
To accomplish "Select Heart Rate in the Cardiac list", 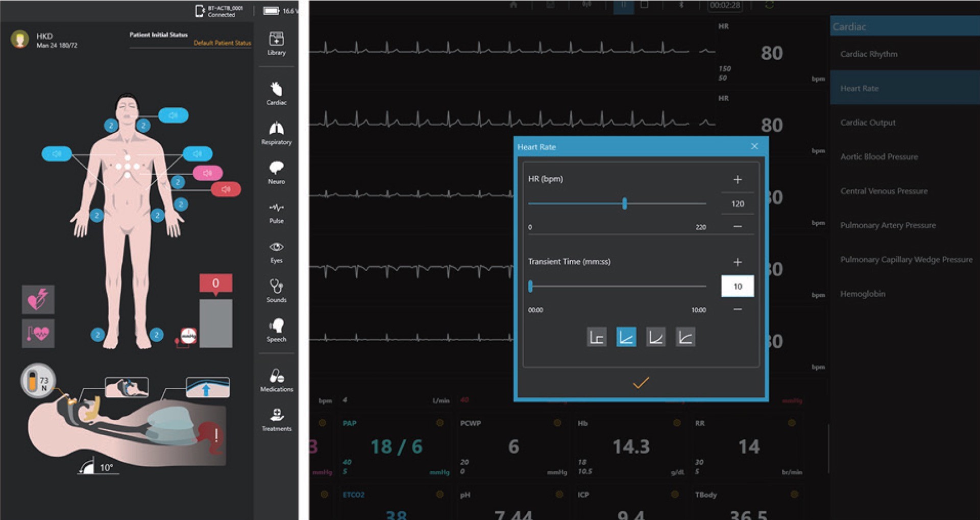I will (905, 88).
